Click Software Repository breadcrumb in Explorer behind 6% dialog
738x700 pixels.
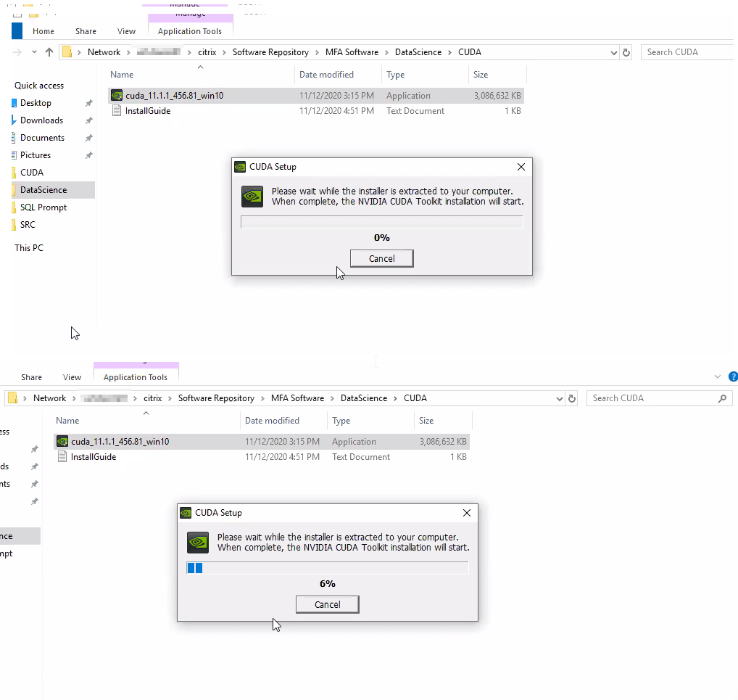click(x=216, y=398)
